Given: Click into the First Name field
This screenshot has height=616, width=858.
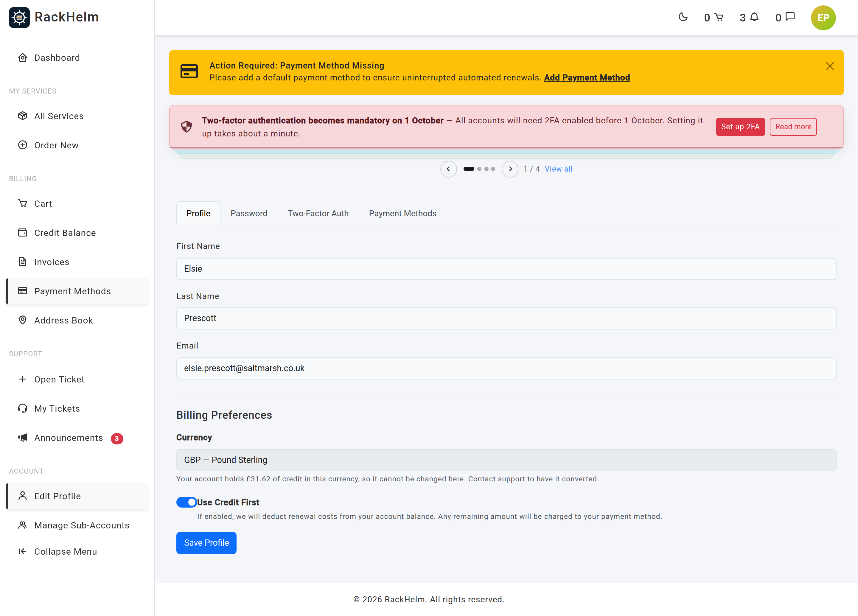Looking at the screenshot, I should [x=506, y=269].
